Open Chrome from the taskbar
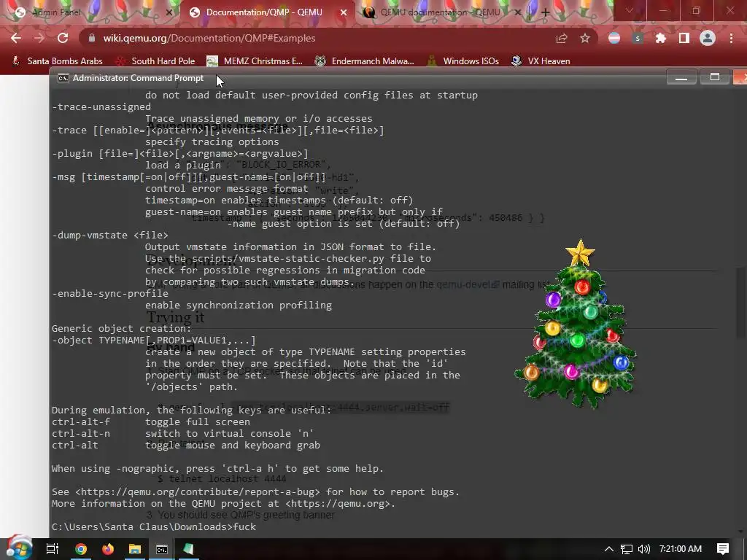 [81, 549]
